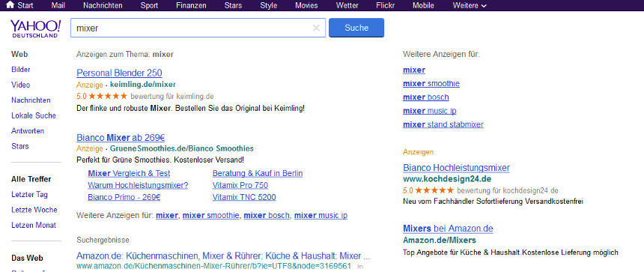Open Style in the top navigation
644x272 pixels.
(x=268, y=5)
